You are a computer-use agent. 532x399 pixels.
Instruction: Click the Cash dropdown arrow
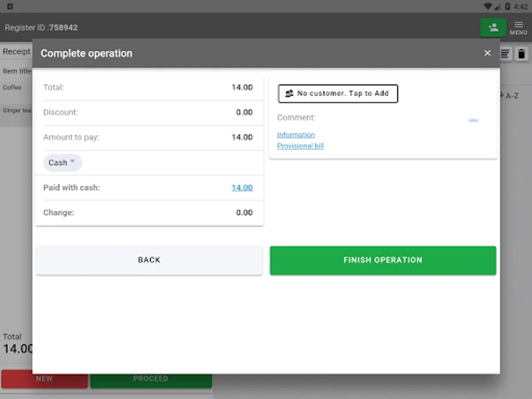pos(73,161)
